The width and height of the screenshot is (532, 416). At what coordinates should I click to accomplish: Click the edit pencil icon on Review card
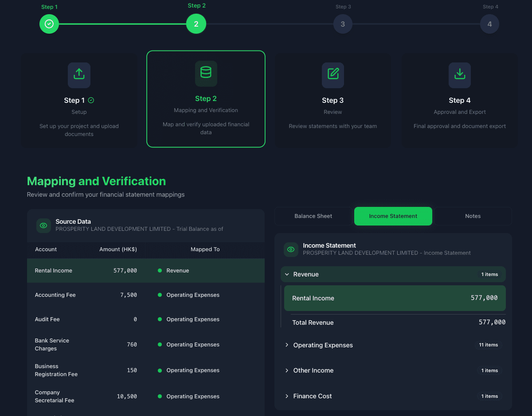(x=333, y=75)
